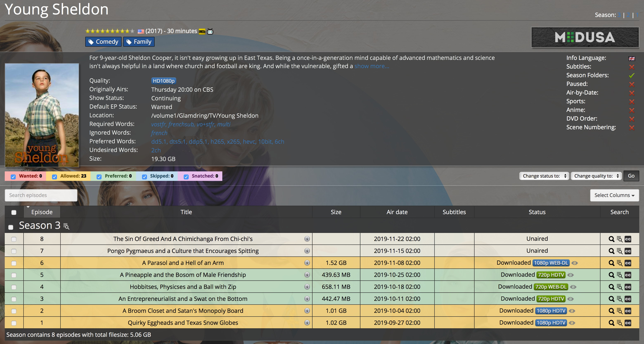Force search episode 5 with magnifier icon
Image resolution: width=644 pixels, height=344 pixels.
[611, 275]
